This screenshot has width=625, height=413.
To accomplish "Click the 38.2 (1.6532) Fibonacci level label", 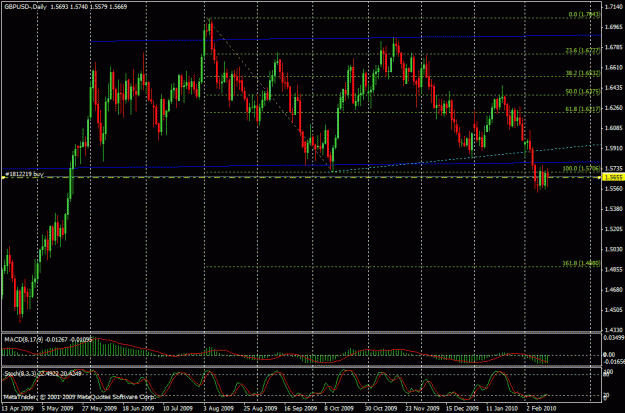I will (583, 73).
